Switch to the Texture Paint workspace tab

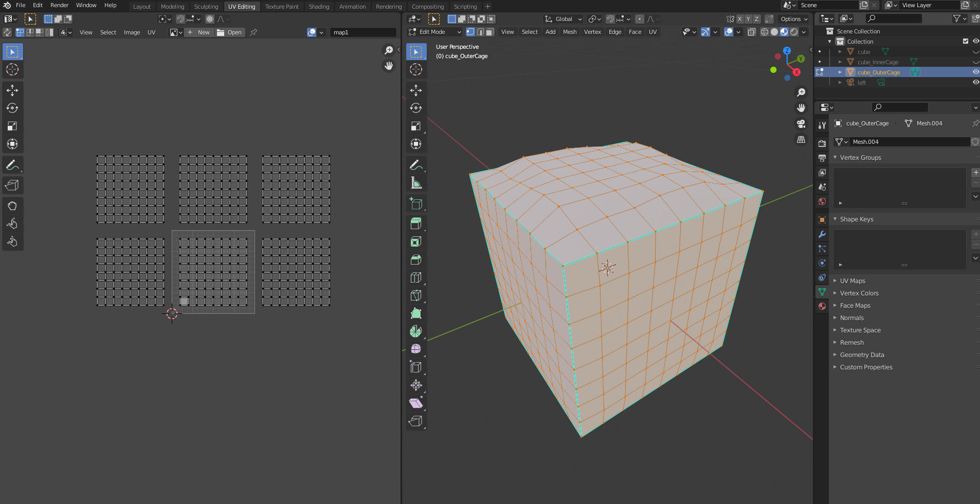point(282,7)
